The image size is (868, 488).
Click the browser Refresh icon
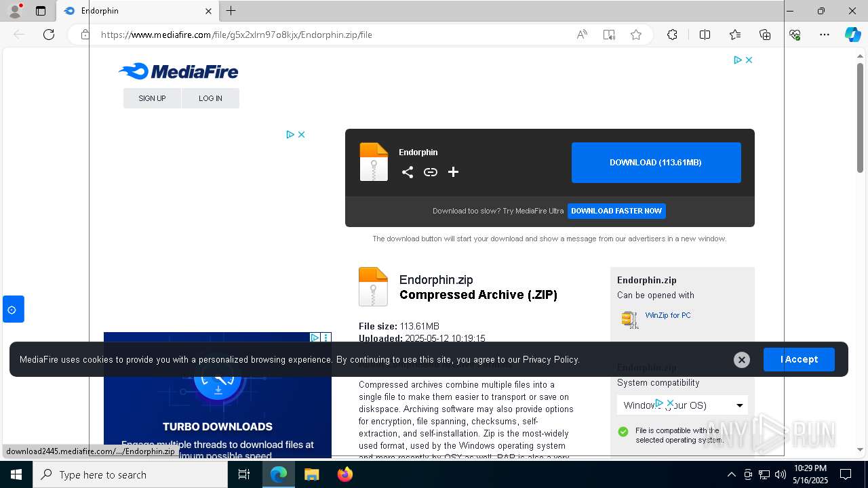49,35
